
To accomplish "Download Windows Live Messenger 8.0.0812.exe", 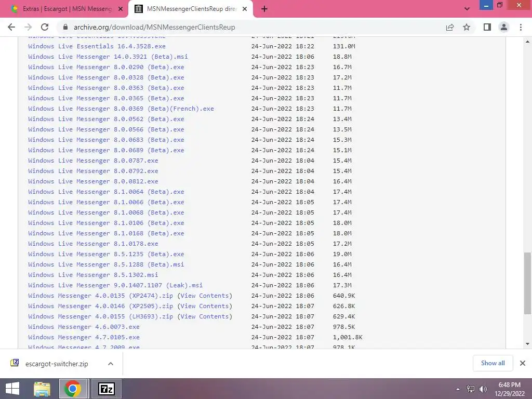I will point(93,181).
